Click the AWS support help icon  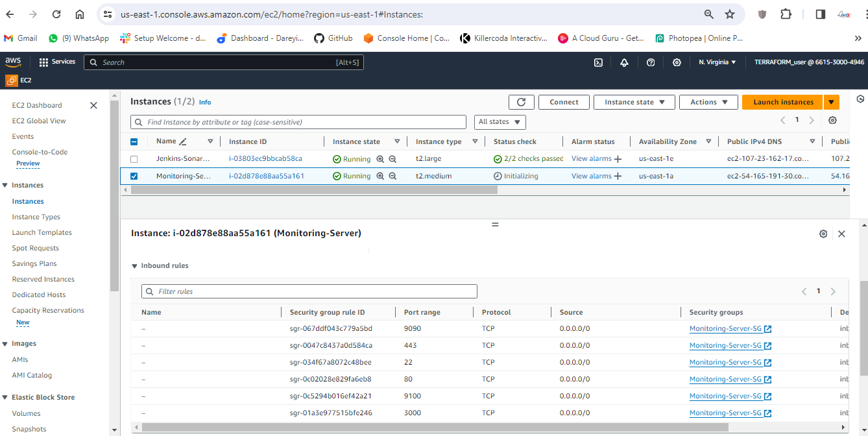point(651,62)
